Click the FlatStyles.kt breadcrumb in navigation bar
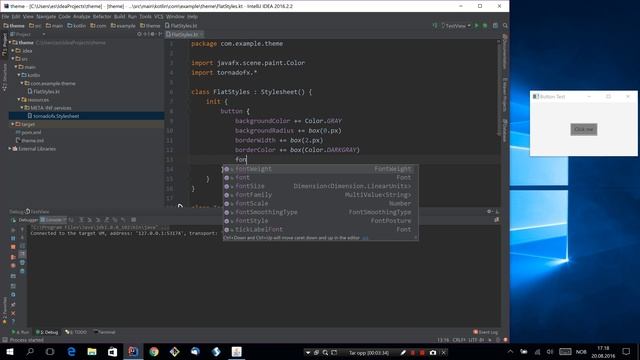Screen dimensions: 640x360 click(x=181, y=26)
